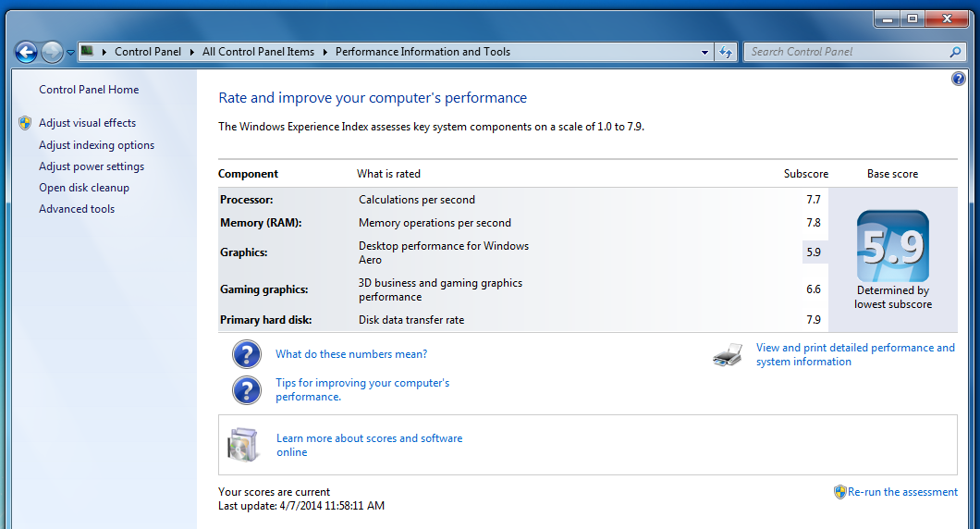Open View and print detailed performance information
This screenshot has width=980, height=529.
pos(855,354)
